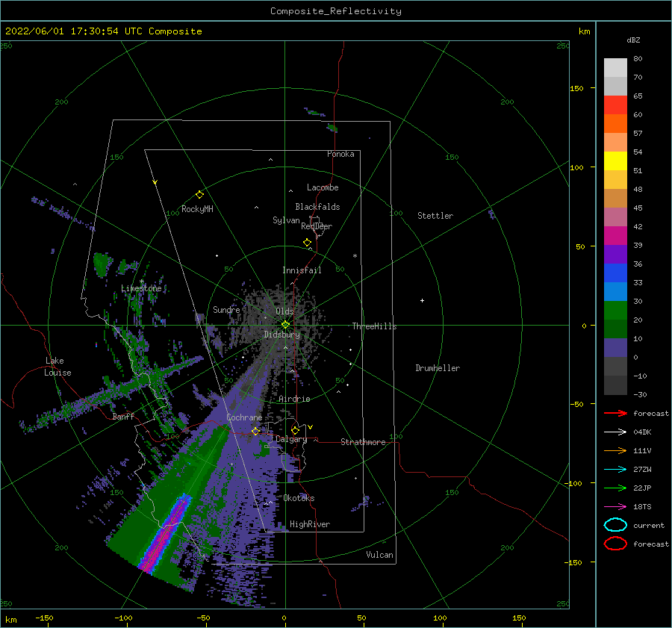Click the Ponoka city label

340,154
